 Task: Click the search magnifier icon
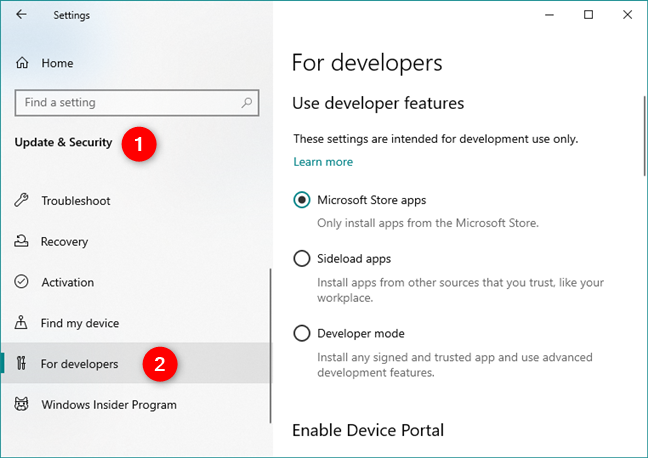pyautogui.click(x=247, y=103)
